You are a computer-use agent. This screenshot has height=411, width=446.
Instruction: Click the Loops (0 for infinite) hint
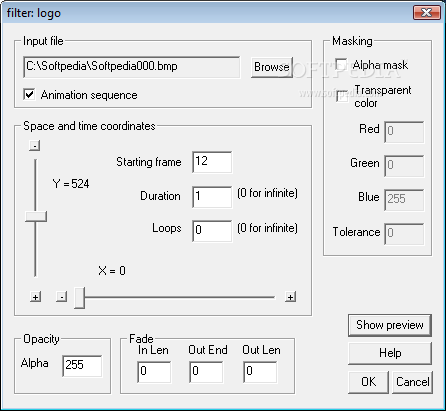(267, 228)
